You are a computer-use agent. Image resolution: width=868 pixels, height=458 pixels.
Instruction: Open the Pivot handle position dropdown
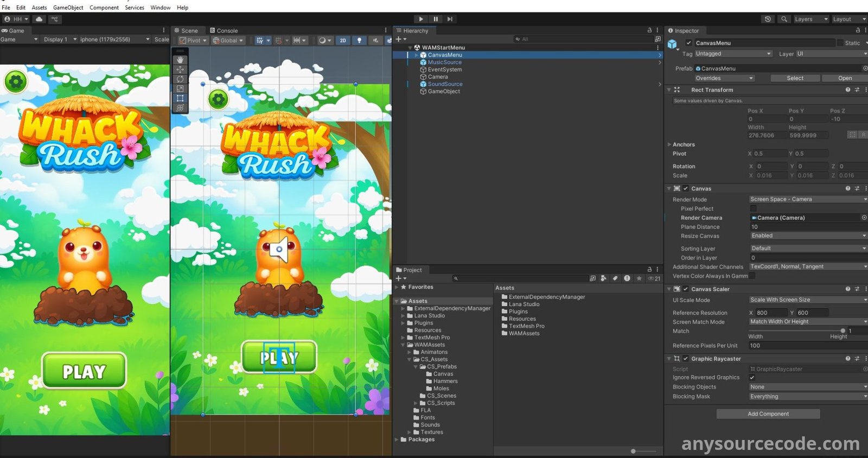193,40
